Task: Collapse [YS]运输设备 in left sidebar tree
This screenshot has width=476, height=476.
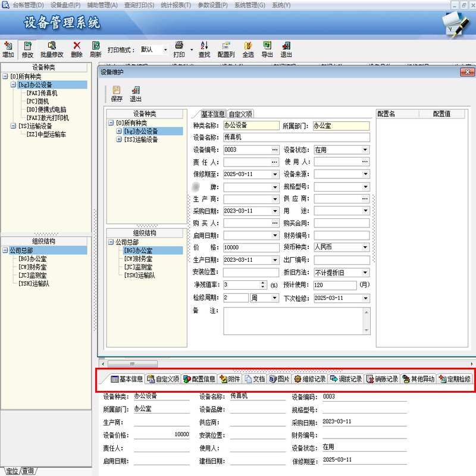Action: tap(13, 126)
